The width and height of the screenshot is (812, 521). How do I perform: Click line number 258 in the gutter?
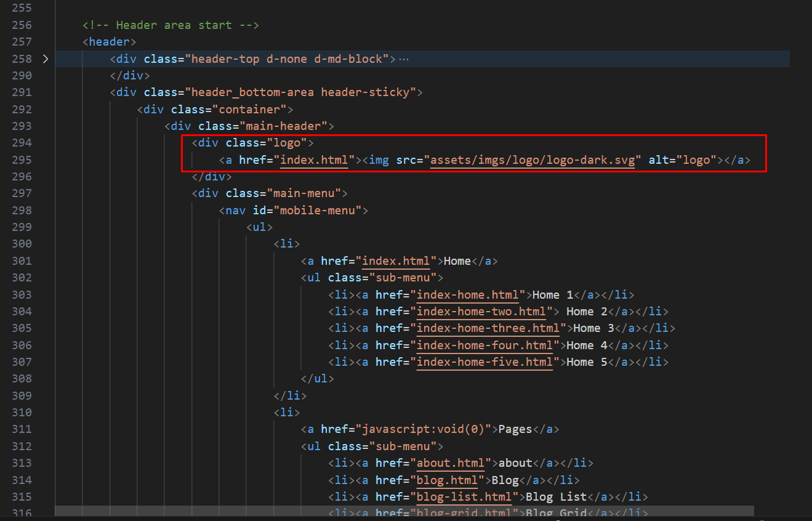pyautogui.click(x=22, y=59)
